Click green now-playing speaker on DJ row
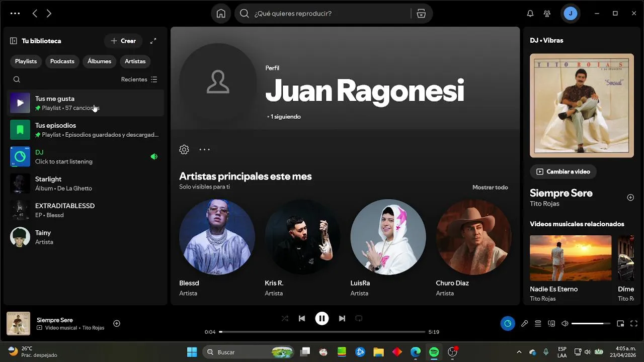 tap(154, 156)
